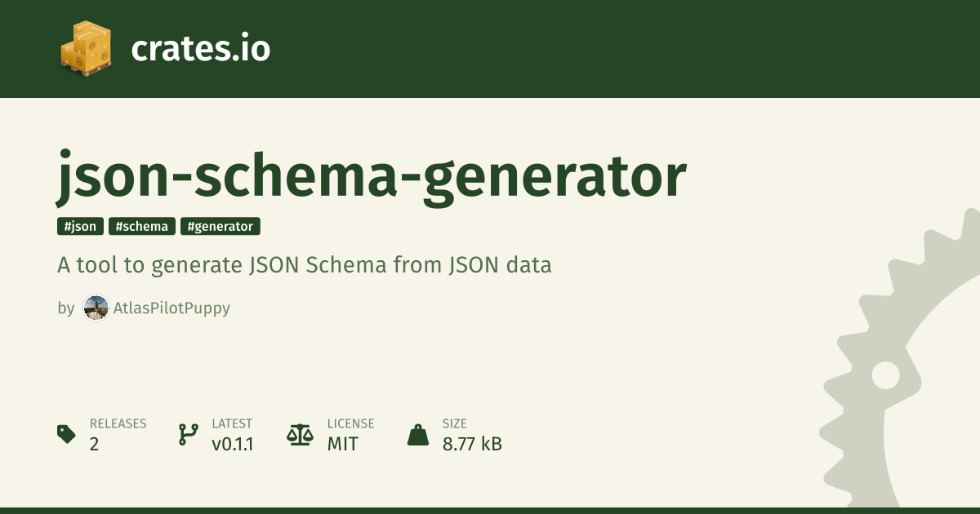Screen dimensions: 980x514
Task: Click the license balance scale icon
Action: pyautogui.click(x=300, y=434)
